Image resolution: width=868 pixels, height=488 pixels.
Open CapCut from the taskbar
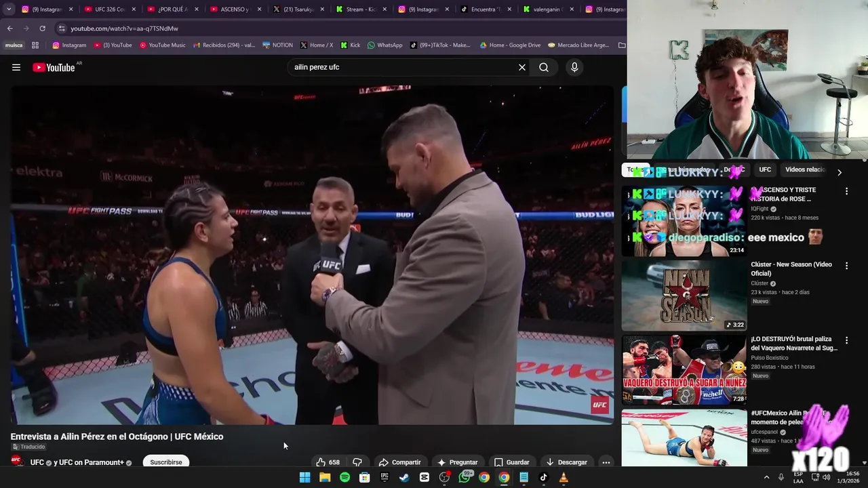click(x=425, y=477)
